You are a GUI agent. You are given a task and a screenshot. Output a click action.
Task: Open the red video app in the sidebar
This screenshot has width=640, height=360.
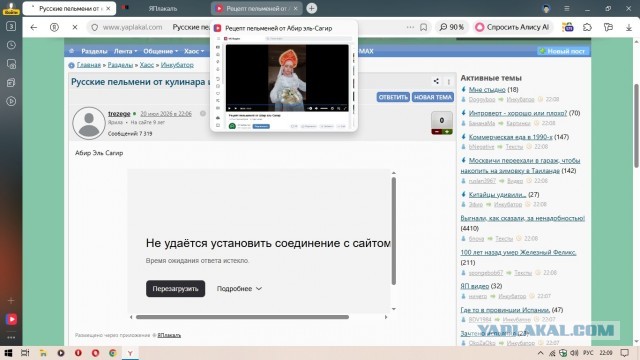tap(11, 319)
